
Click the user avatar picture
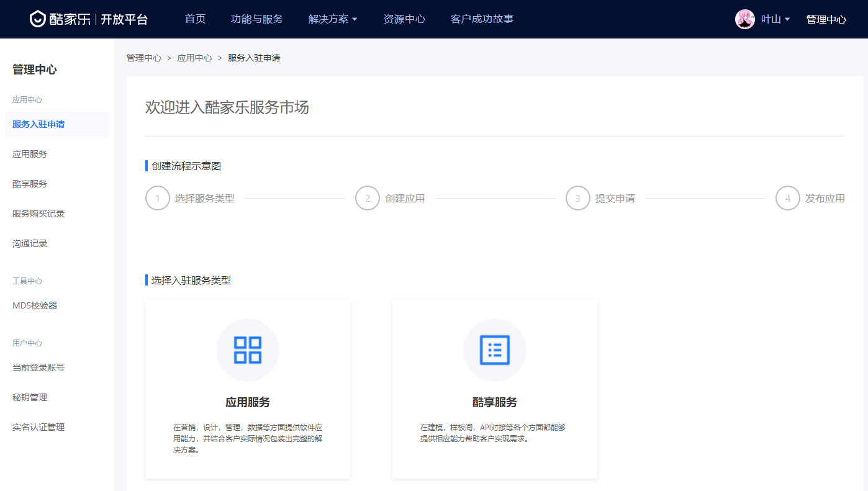click(x=744, y=19)
